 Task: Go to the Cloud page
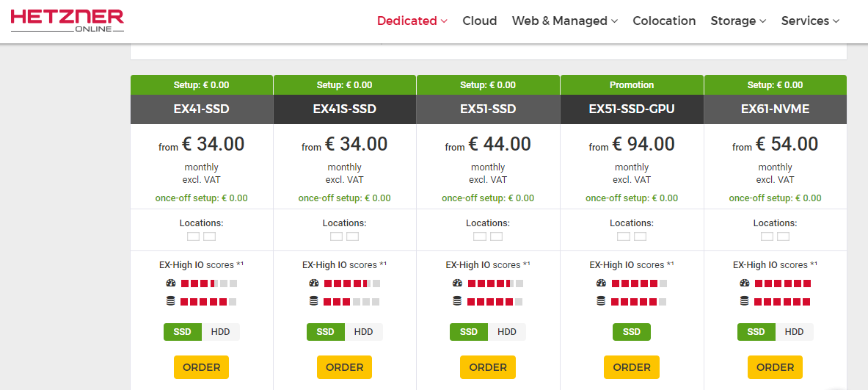click(x=479, y=21)
